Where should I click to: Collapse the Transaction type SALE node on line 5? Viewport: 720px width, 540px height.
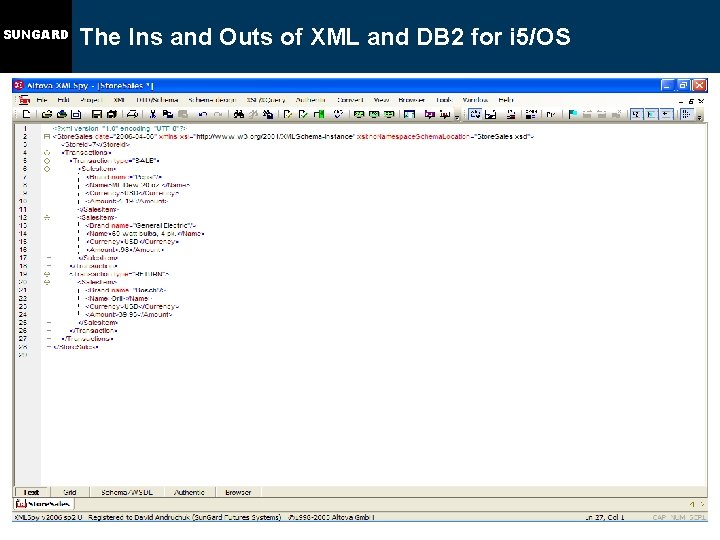[47, 161]
